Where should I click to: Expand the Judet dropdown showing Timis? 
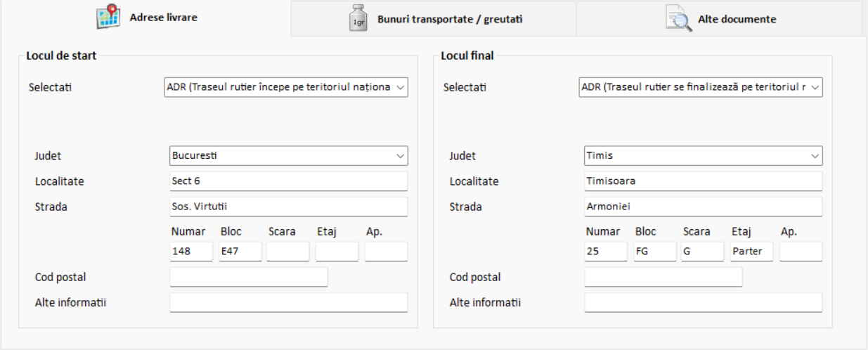703,155
